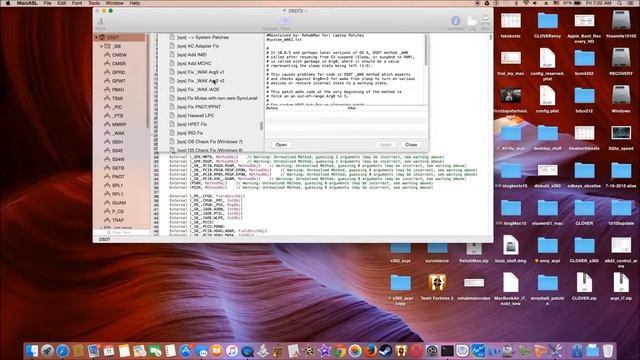Image resolution: width=640 pixels, height=360 pixels.
Task: Open App Store from the Dock
Action: (186, 351)
